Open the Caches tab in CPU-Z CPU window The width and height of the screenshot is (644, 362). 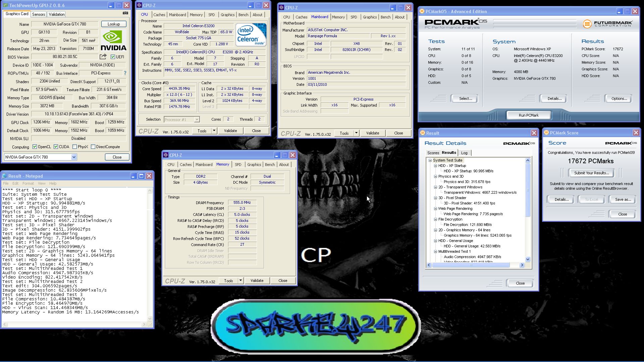pyautogui.click(x=159, y=15)
